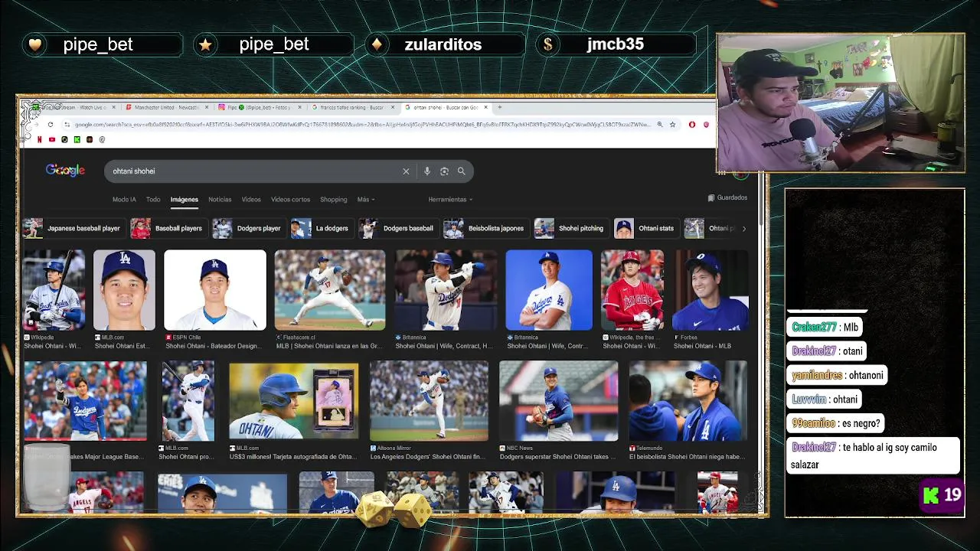Open the Telemundo Ohtani thumbnail
The height and width of the screenshot is (551, 980).
click(688, 401)
